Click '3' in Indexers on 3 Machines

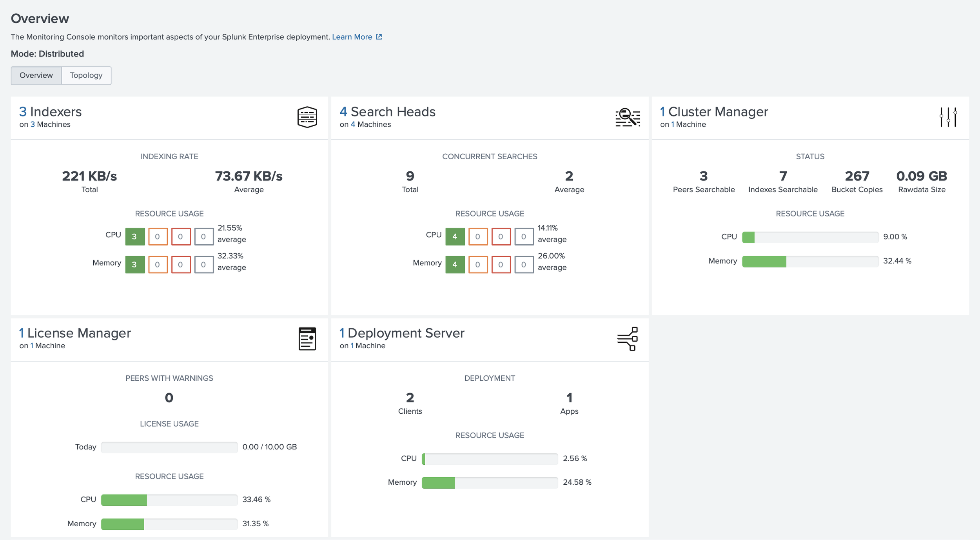point(33,124)
